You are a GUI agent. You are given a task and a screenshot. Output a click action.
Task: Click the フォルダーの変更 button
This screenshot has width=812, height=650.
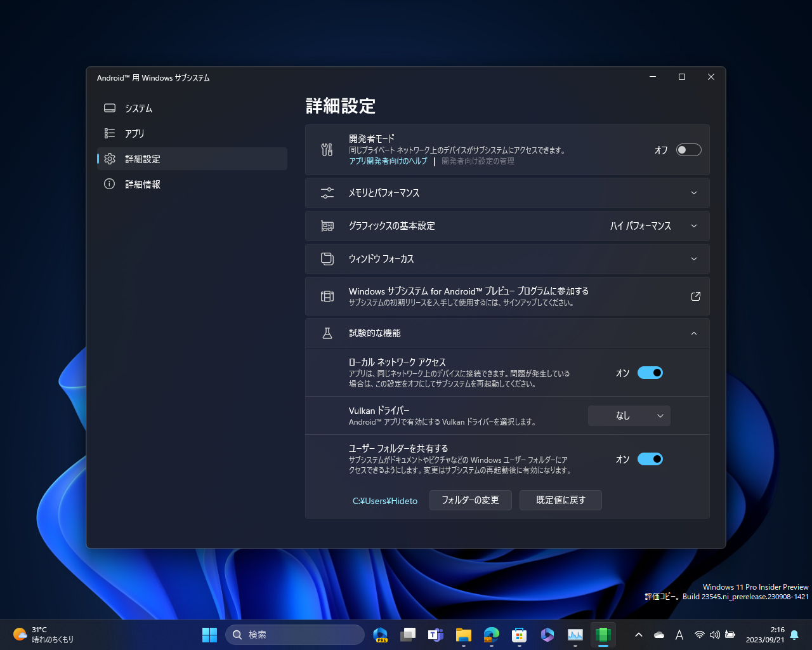pyautogui.click(x=470, y=500)
